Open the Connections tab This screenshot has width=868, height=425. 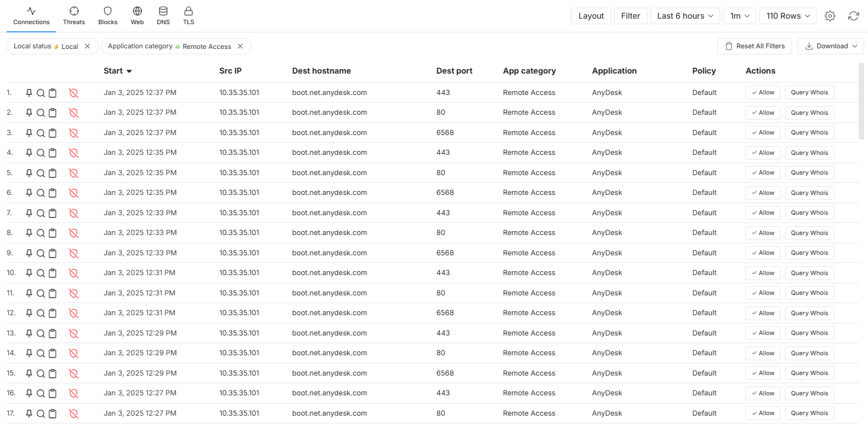click(31, 16)
